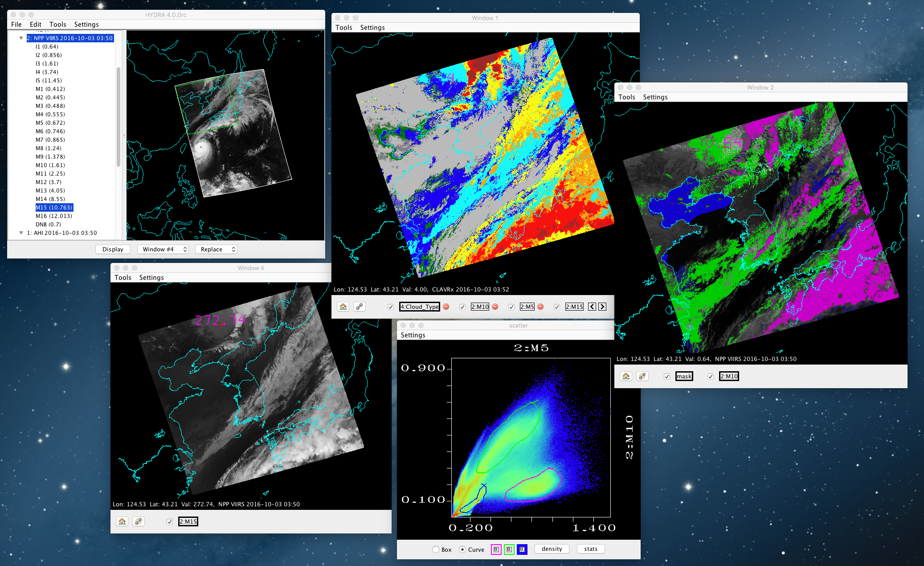
Task: Open the Tools menu in HYDRA main window
Action: pos(57,25)
